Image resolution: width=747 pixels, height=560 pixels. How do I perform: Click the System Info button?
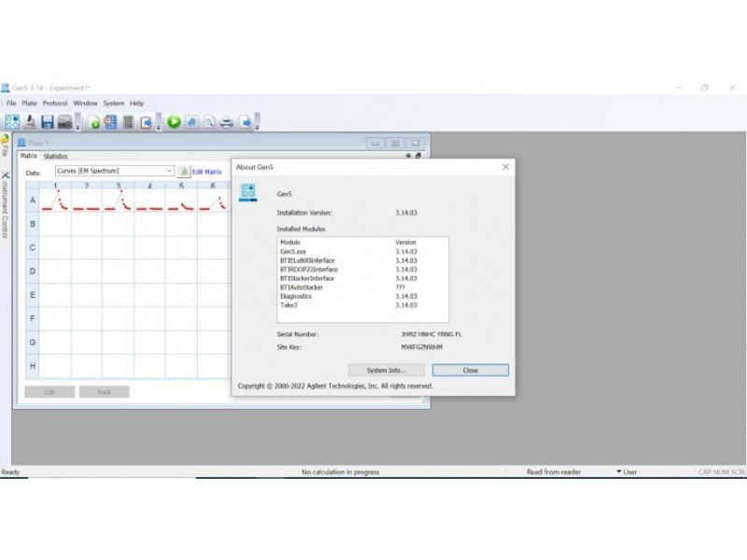[x=386, y=371]
